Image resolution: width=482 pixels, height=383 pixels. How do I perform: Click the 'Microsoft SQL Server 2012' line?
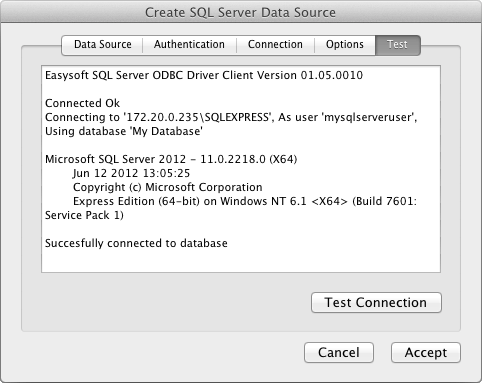(x=171, y=159)
